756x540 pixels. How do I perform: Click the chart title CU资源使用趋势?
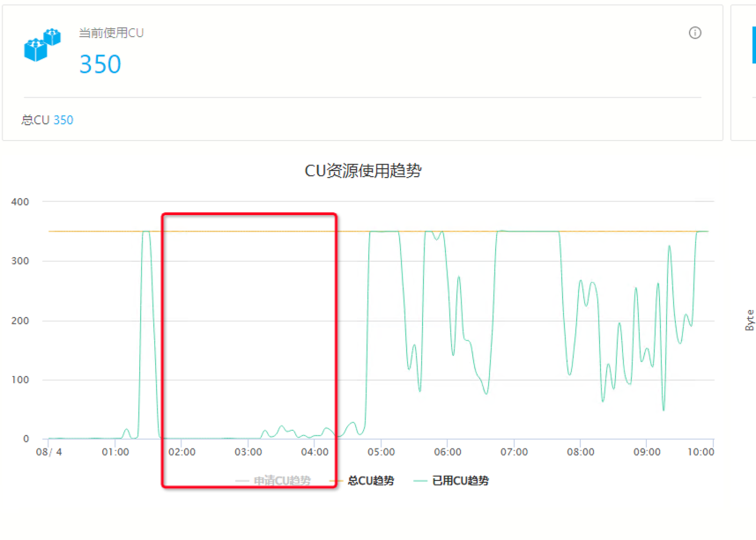pos(363,171)
